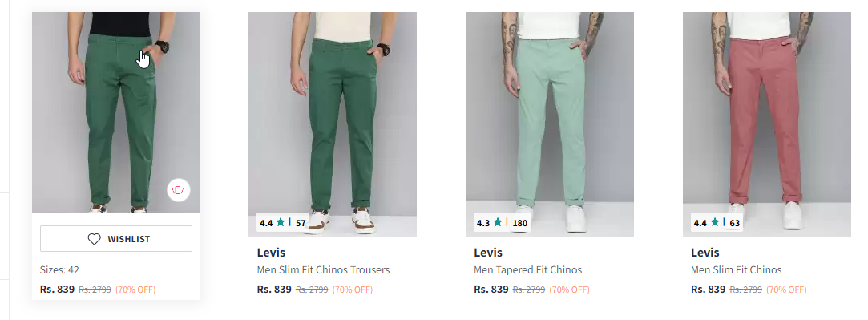Open Men Slim Fit Chinos Trousers link
The width and height of the screenshot is (868, 320).
[323, 270]
